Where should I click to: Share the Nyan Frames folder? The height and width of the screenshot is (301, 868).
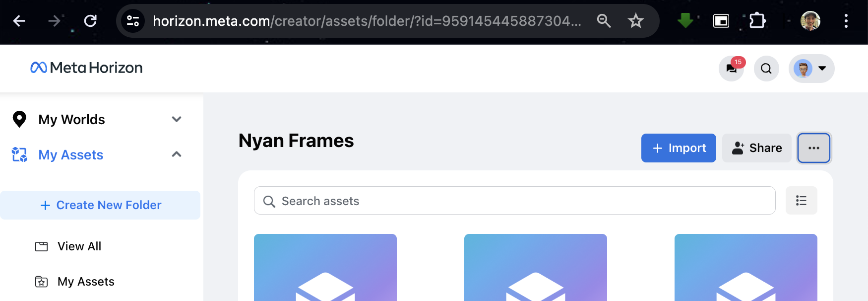pyautogui.click(x=757, y=148)
